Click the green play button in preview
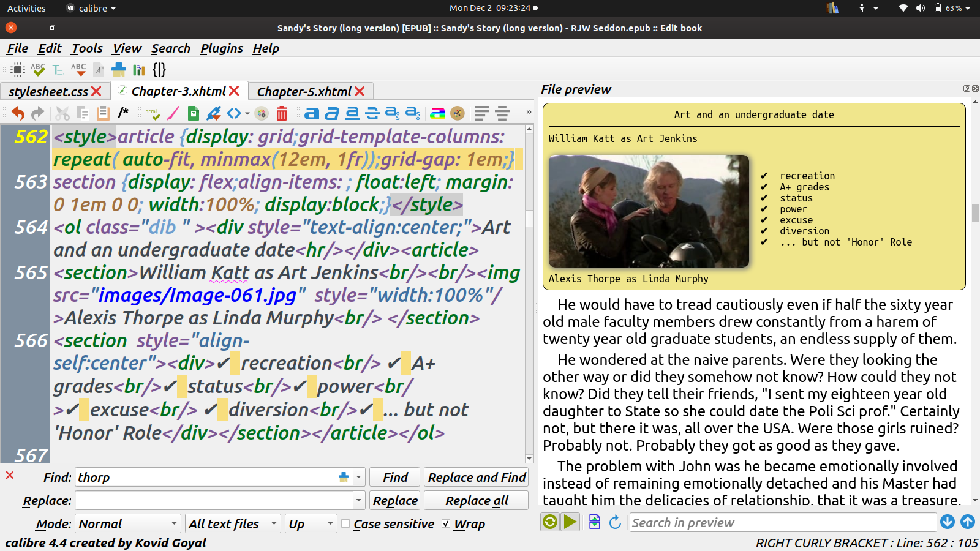980x551 pixels. tap(570, 522)
